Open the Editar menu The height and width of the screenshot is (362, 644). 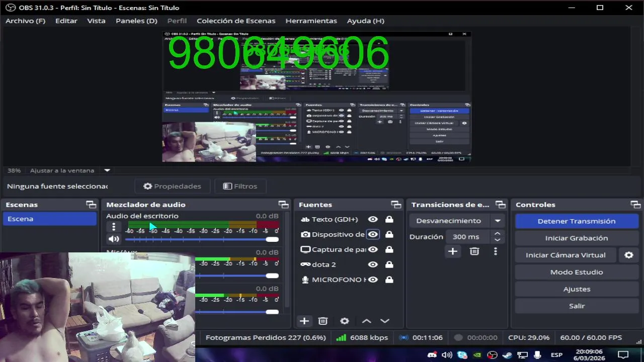(66, 21)
